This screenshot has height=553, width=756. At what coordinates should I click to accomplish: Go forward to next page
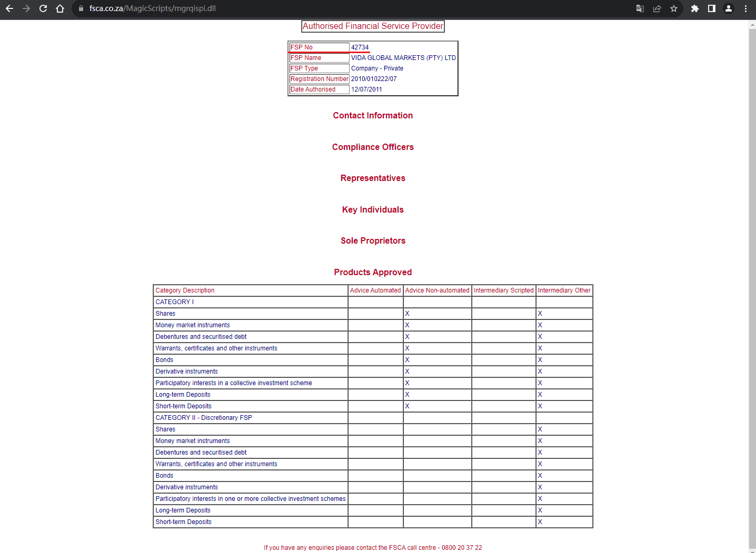[x=26, y=8]
